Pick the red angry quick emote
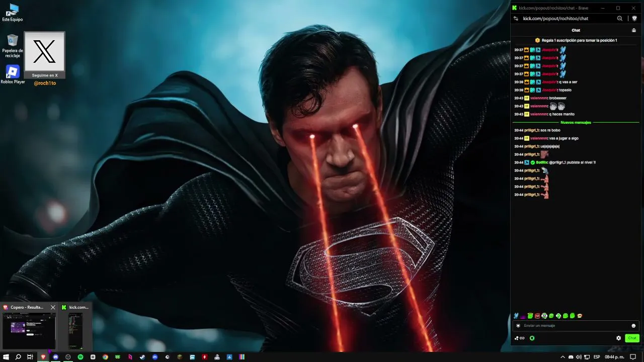The width and height of the screenshot is (644, 362). click(x=537, y=316)
